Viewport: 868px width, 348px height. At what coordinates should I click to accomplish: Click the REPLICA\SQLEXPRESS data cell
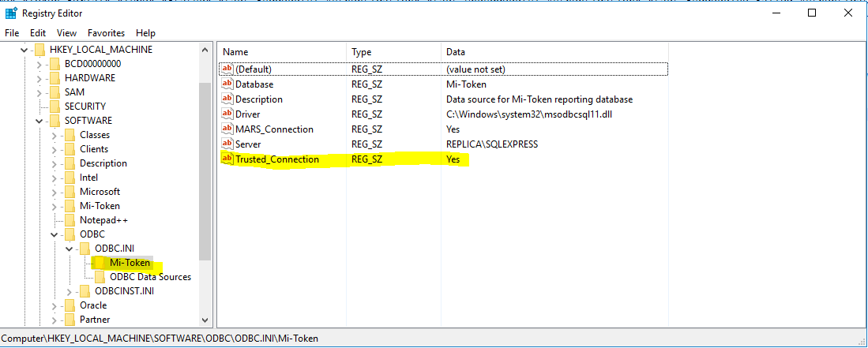(492, 144)
